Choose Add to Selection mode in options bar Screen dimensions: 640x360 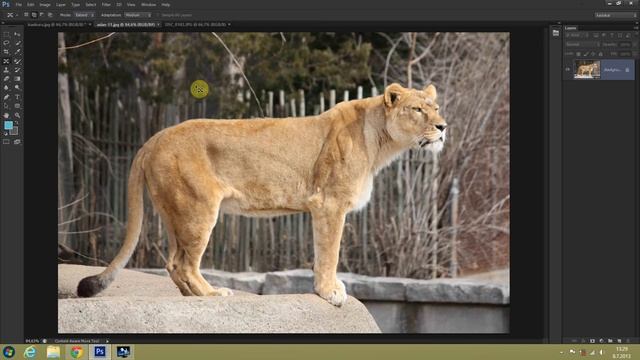click(x=34, y=15)
